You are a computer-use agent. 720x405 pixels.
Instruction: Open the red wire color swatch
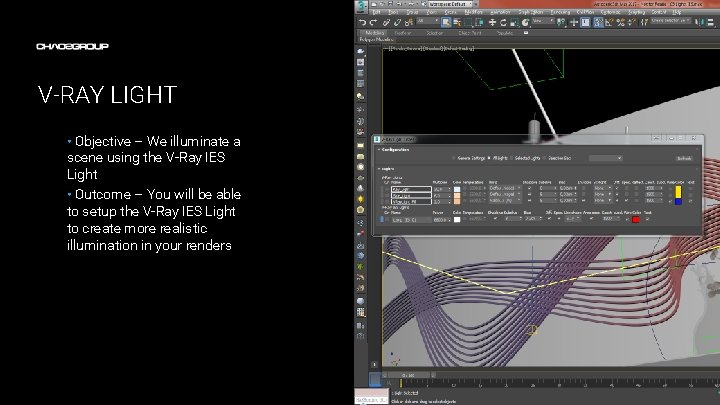pos(636,219)
